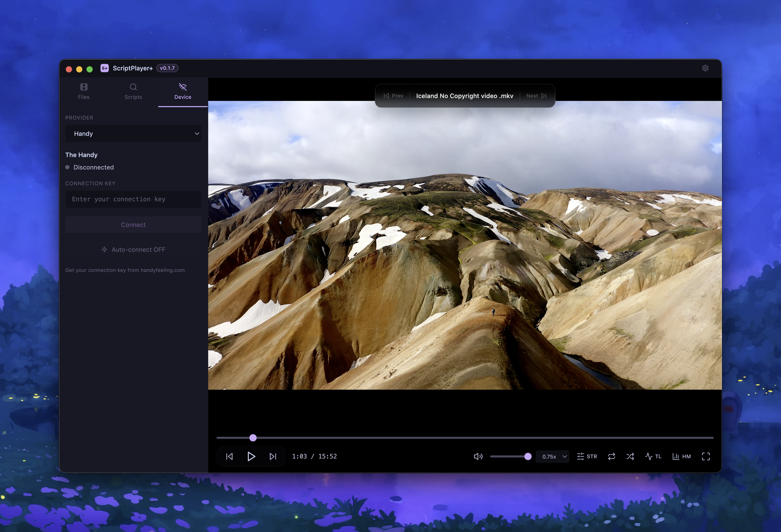Open the STR stroke settings

pyautogui.click(x=587, y=456)
